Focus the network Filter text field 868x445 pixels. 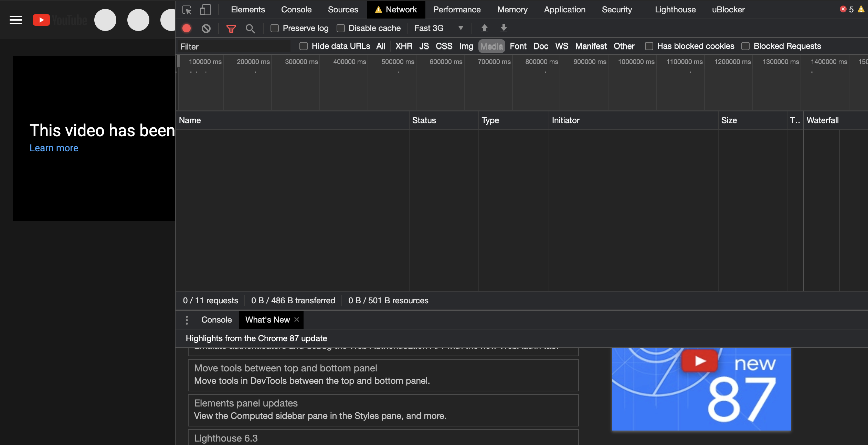(x=234, y=46)
